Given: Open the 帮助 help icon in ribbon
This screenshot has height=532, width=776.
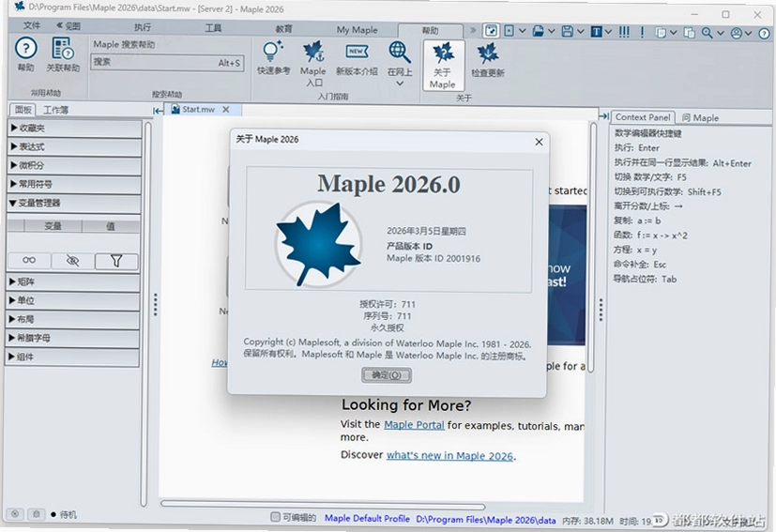Looking at the screenshot, I should pos(25,54).
